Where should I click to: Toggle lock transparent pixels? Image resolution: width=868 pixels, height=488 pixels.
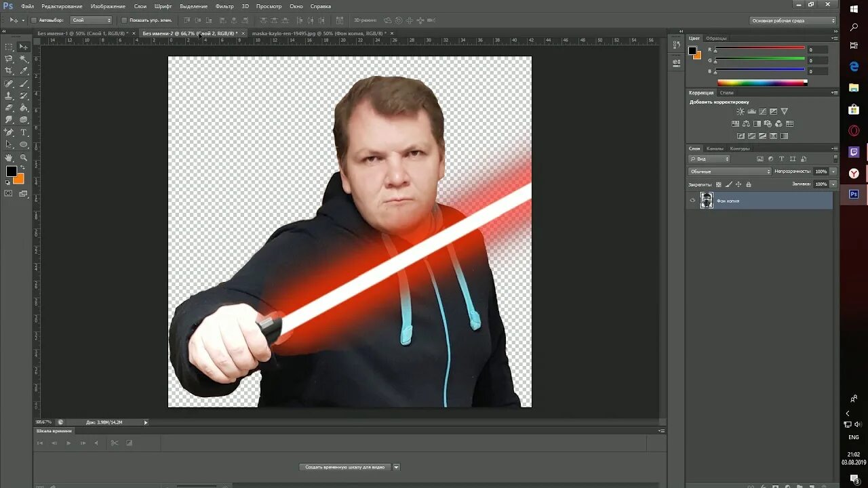click(718, 184)
